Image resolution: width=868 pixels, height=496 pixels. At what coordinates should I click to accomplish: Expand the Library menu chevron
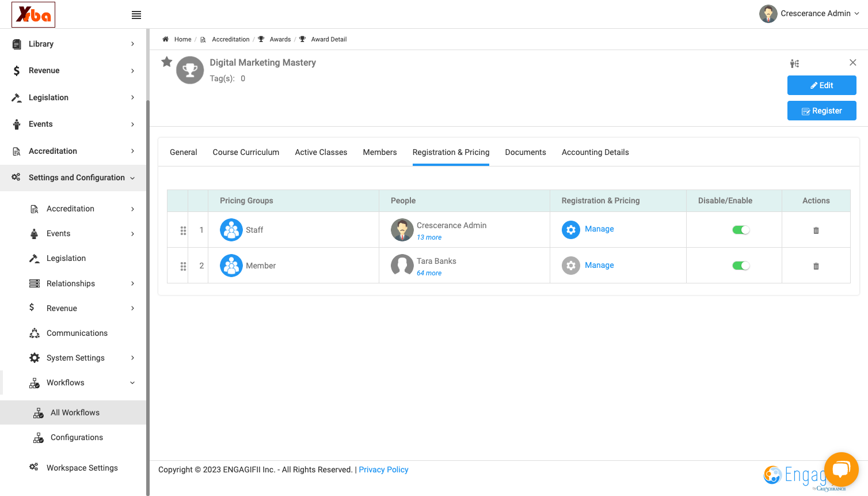(x=132, y=44)
